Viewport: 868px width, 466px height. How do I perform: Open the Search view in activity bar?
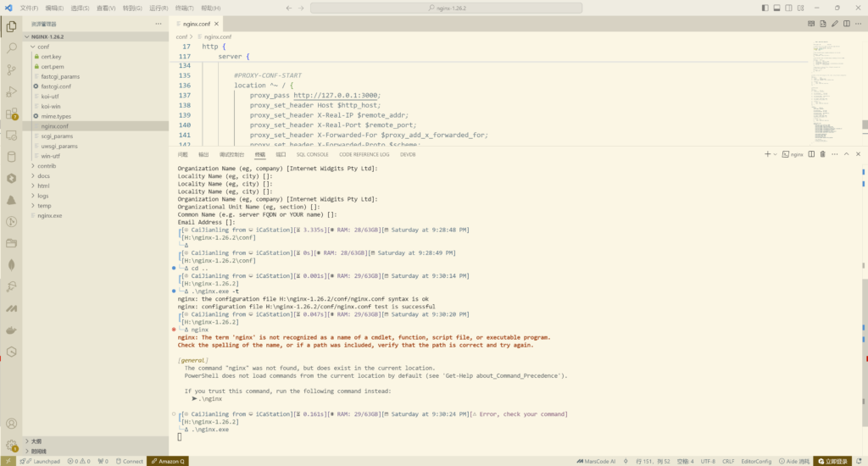click(x=11, y=48)
